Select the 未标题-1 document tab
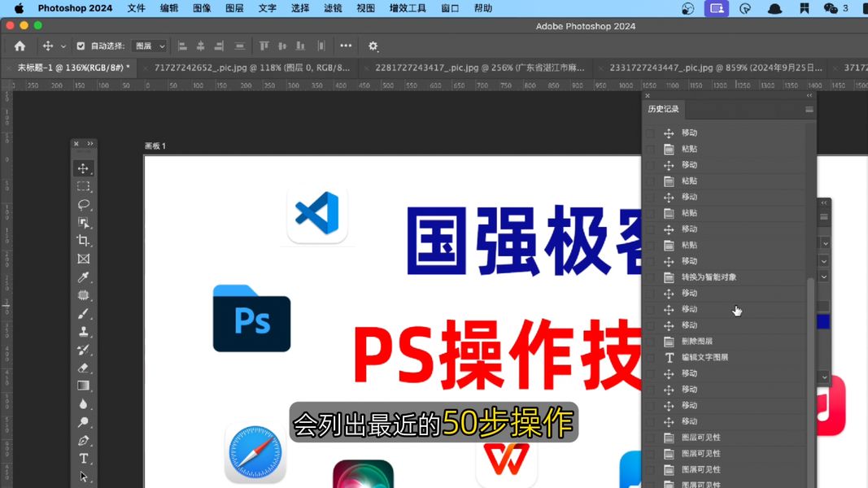The image size is (868, 488). point(73,68)
